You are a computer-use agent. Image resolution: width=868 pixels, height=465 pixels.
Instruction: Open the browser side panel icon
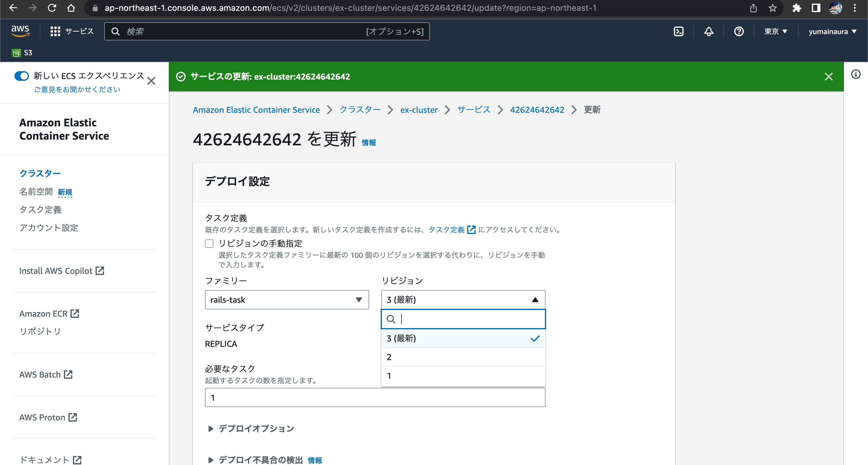(816, 8)
